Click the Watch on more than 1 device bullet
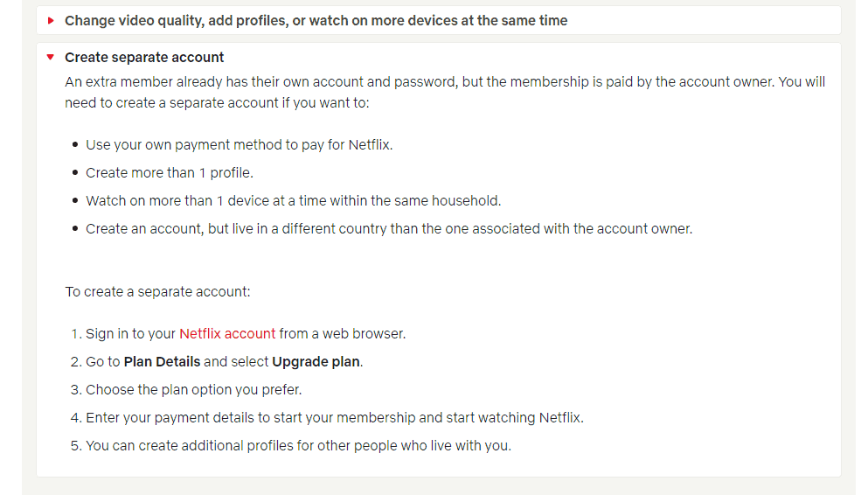The image size is (868, 495). coord(294,200)
